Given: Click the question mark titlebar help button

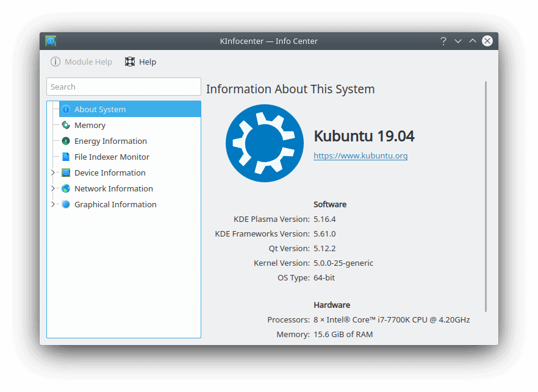Looking at the screenshot, I should click(x=443, y=41).
